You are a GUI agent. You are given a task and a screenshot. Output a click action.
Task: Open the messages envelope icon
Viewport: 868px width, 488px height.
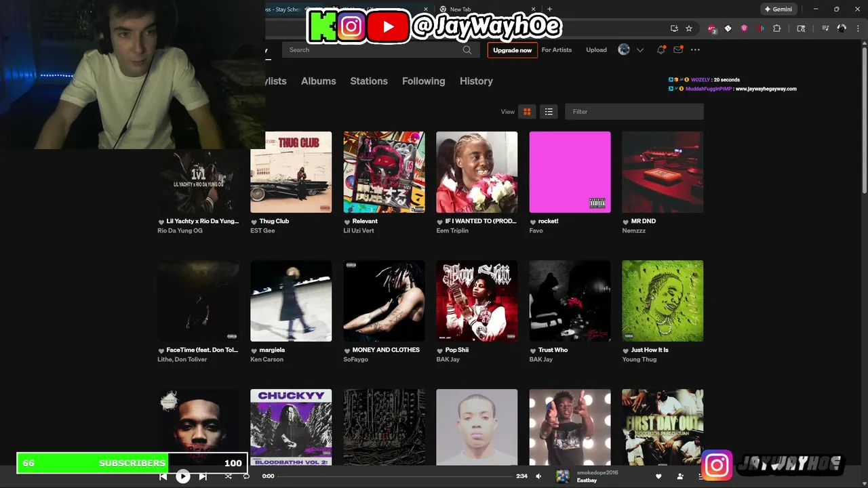tap(677, 49)
